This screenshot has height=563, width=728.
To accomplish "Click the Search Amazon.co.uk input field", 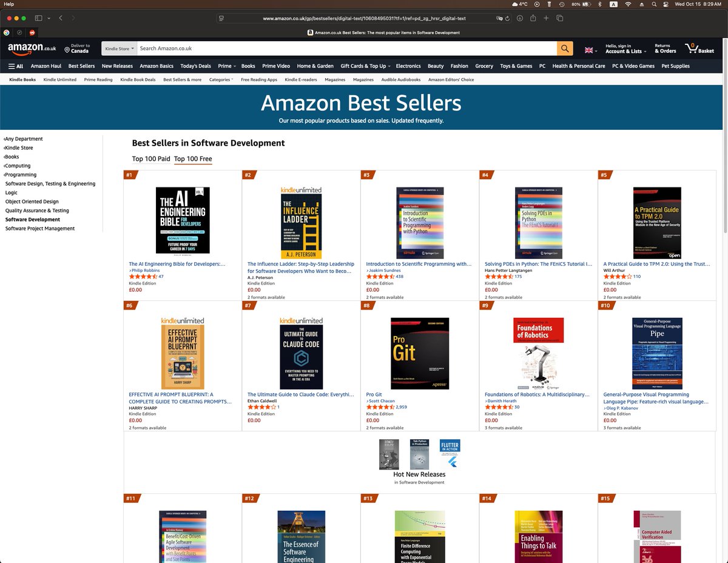I will pos(346,48).
